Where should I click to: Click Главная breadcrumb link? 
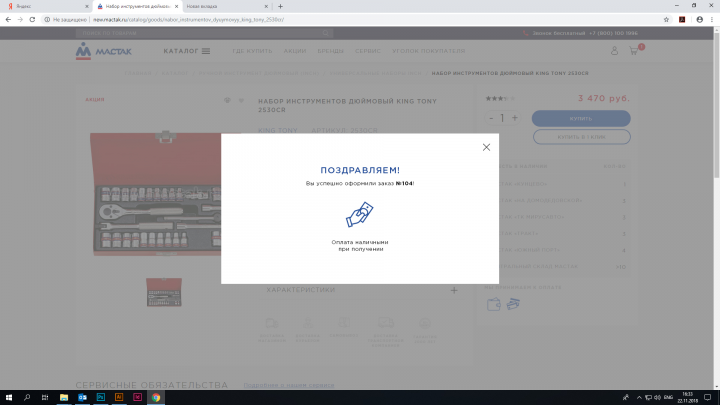click(x=138, y=73)
